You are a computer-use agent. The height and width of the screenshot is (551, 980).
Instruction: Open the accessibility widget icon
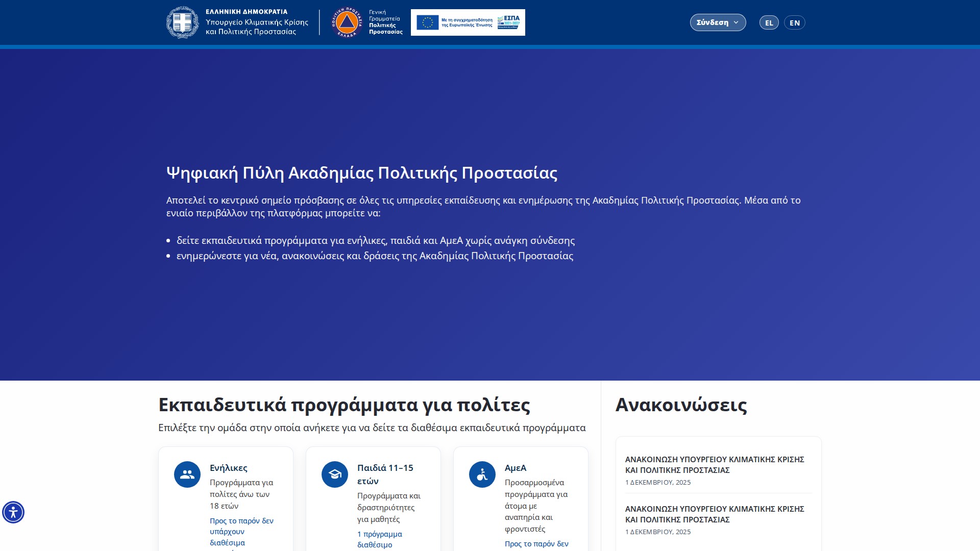[13, 512]
